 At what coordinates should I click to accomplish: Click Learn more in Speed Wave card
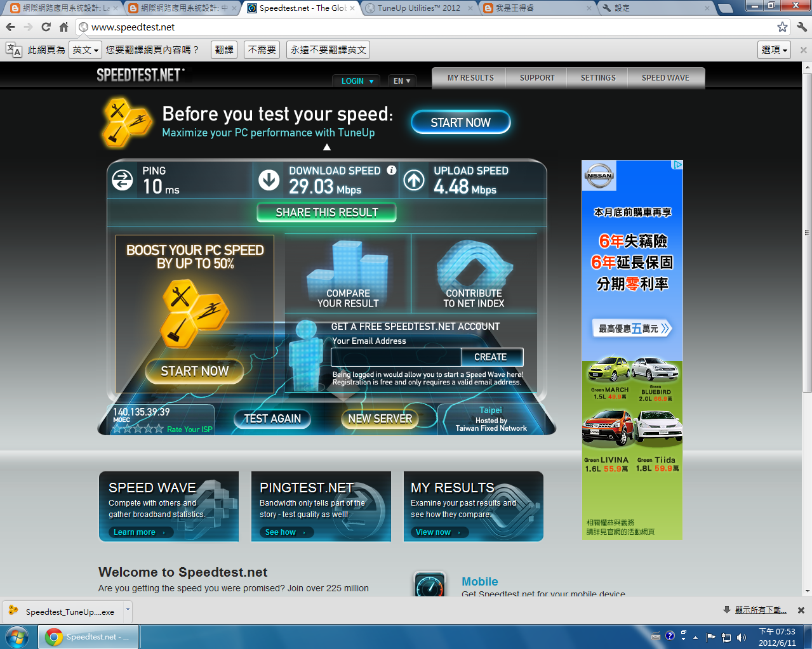point(140,532)
